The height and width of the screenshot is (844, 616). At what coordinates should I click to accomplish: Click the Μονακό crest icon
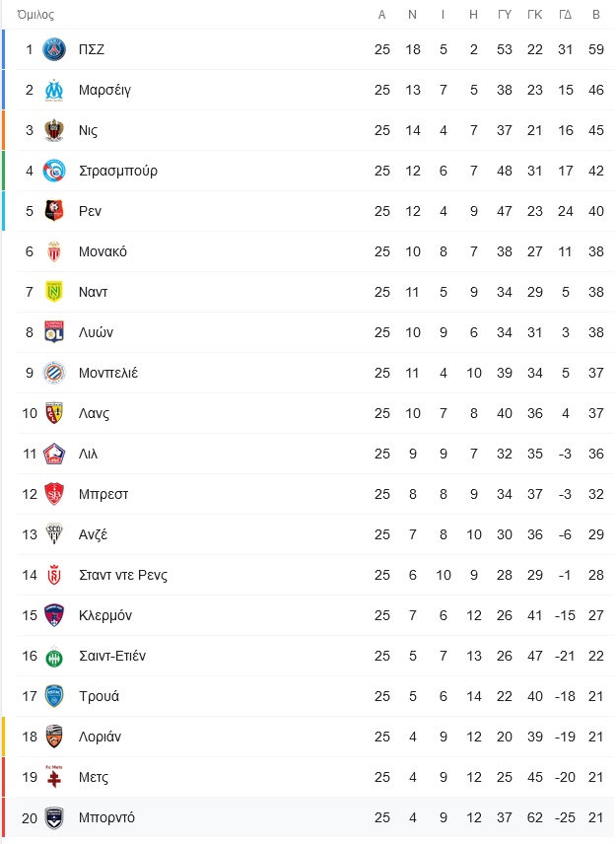point(54,251)
